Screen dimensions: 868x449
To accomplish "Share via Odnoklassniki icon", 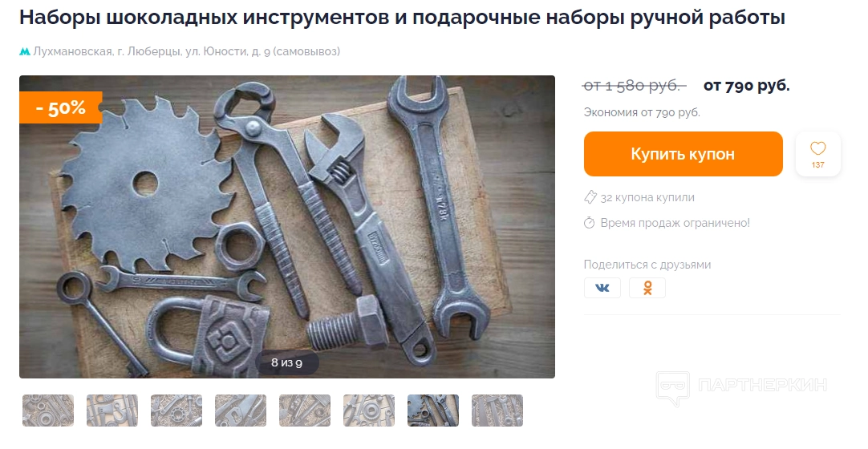I will point(647,288).
